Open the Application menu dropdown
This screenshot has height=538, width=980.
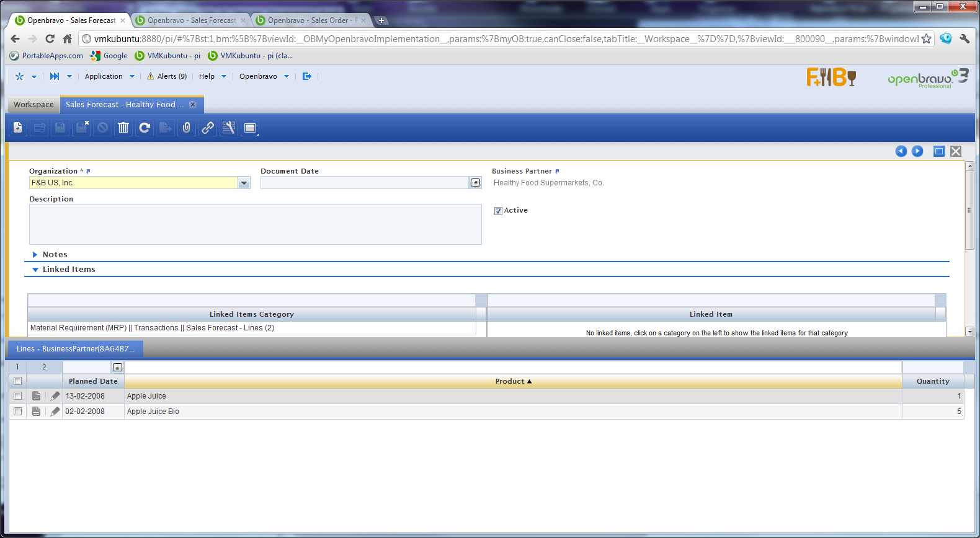click(110, 76)
